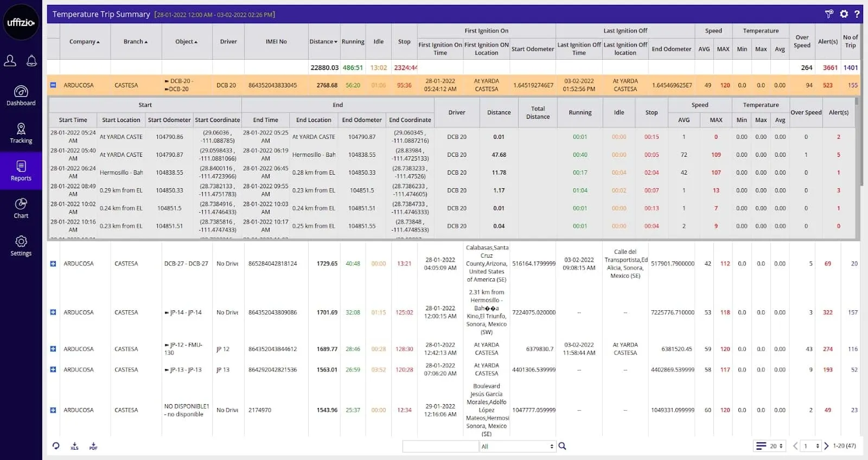Refresh the report using reload icon
The image size is (868, 460).
[x=56, y=446]
